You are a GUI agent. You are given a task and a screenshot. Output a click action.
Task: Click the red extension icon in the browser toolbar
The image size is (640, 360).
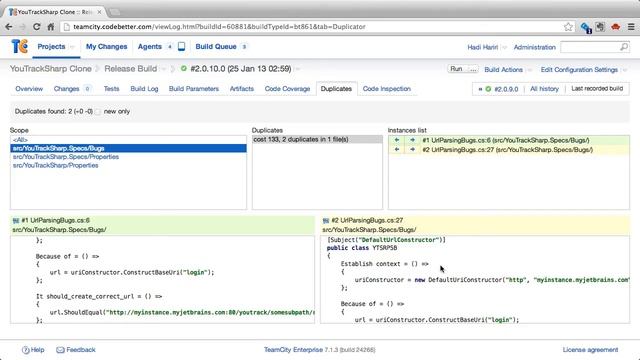tap(616, 27)
